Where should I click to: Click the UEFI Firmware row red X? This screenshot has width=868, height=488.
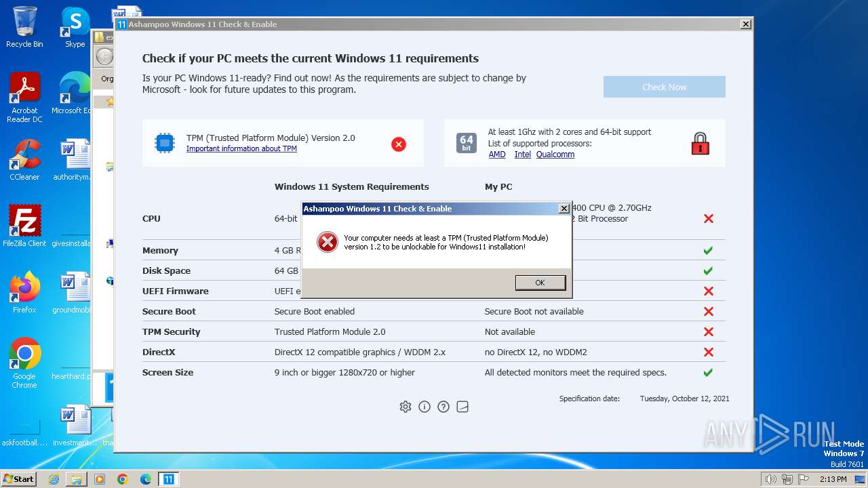point(709,291)
